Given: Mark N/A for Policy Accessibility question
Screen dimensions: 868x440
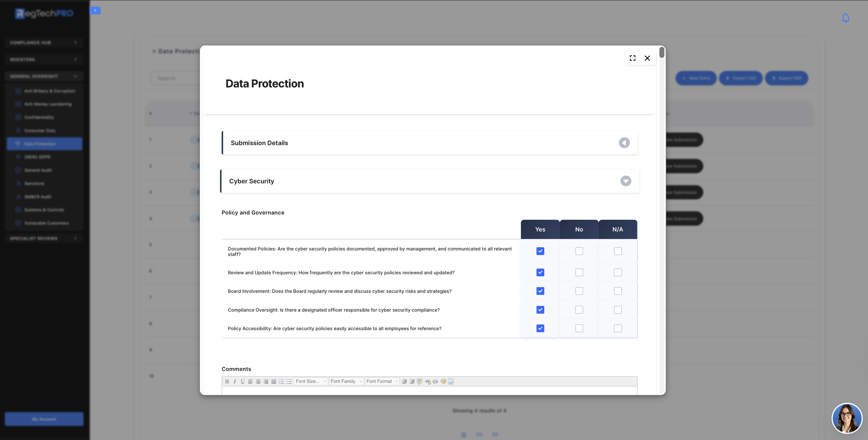Looking at the screenshot, I should [618, 328].
